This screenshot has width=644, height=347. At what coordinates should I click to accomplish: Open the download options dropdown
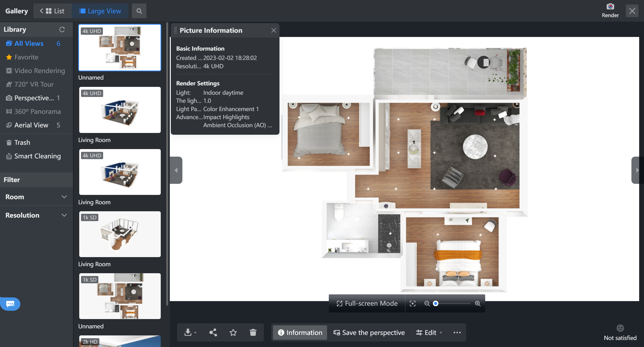(x=190, y=332)
